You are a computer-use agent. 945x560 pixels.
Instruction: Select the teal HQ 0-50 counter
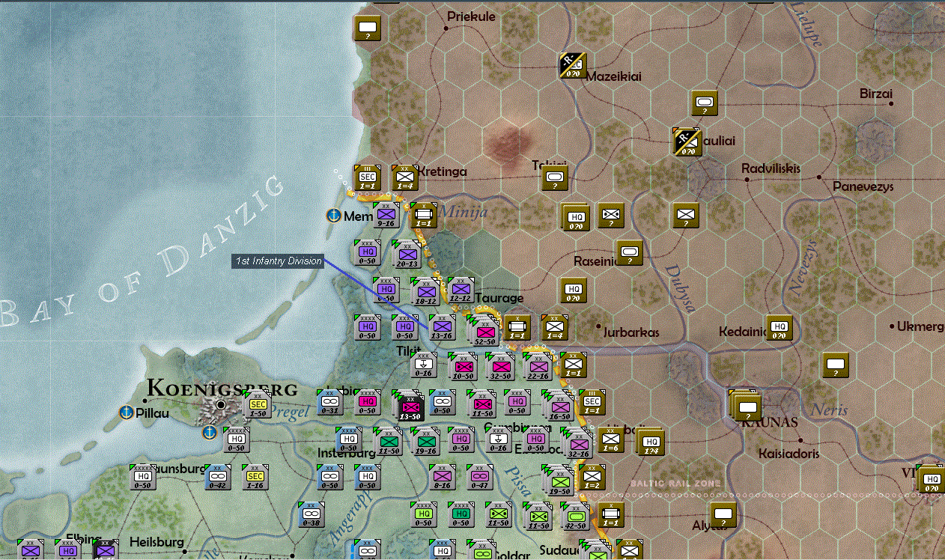tap(461, 515)
